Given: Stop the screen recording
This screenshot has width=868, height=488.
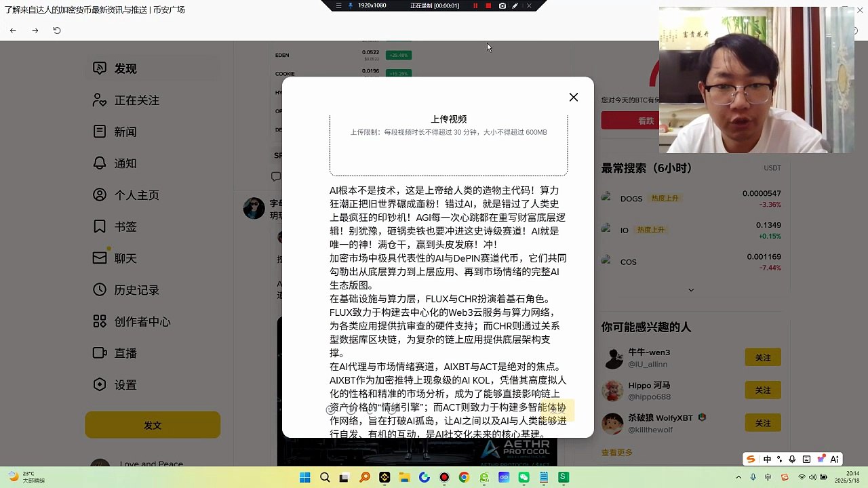Looking at the screenshot, I should point(488,5).
